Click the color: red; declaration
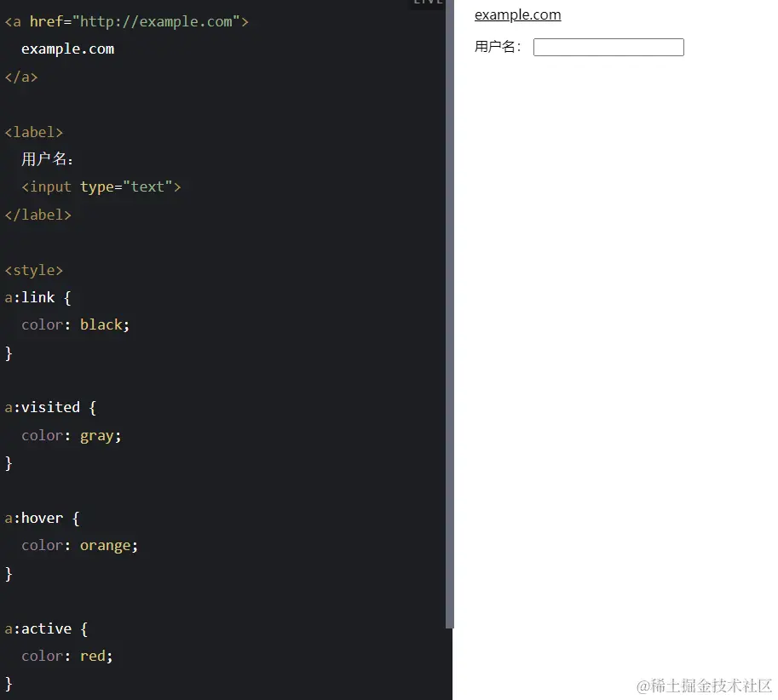778x700 pixels. 67,657
